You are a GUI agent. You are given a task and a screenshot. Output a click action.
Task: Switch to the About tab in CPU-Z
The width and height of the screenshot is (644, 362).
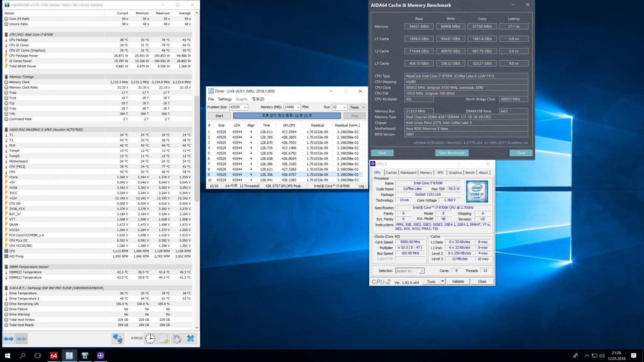483,173
